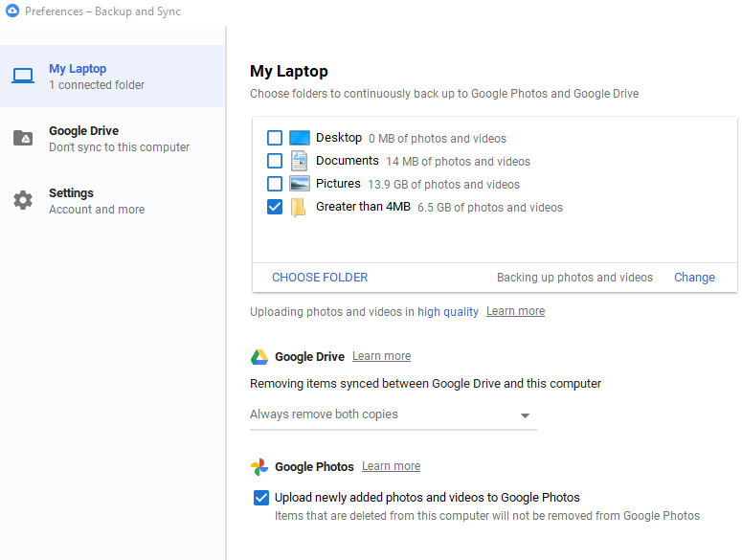Click the Settings gear icon in sidebar

pos(23,200)
